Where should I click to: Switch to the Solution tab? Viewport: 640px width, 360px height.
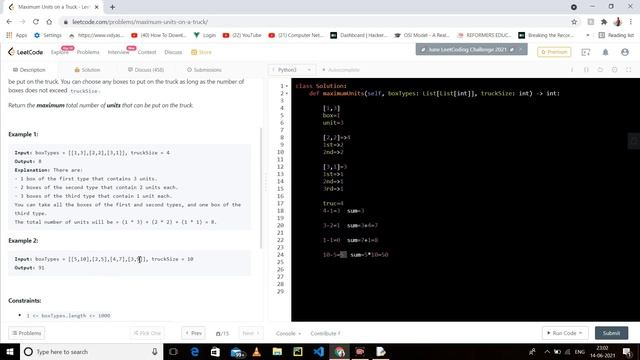coord(87,70)
